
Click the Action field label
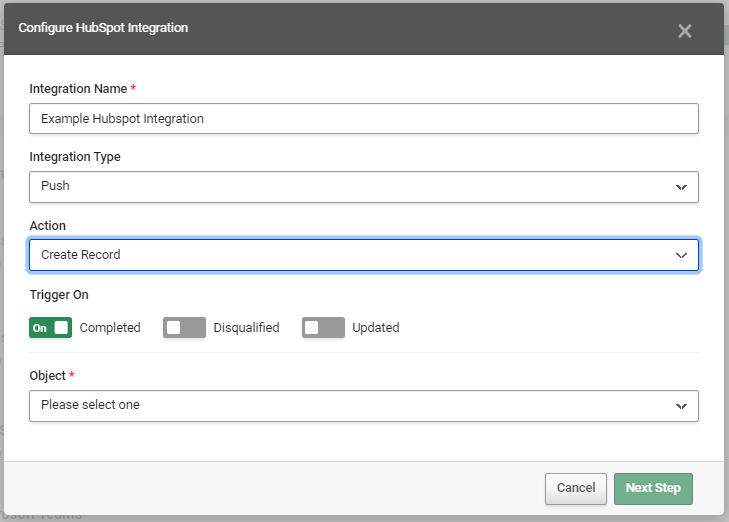tap(47, 225)
